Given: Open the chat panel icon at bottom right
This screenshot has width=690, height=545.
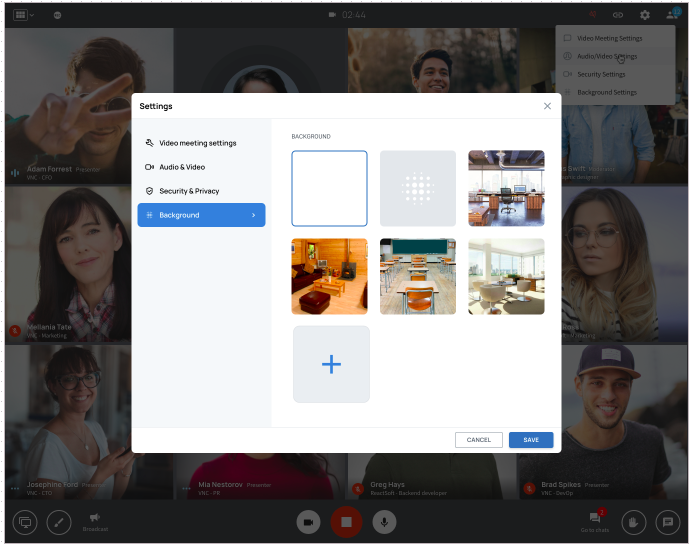Looking at the screenshot, I should (668, 523).
